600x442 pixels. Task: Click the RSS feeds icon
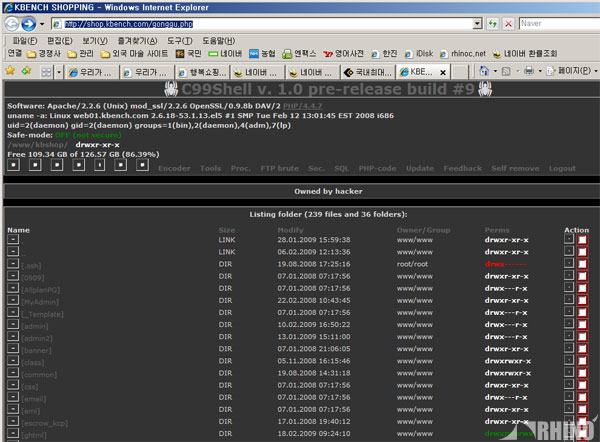pyautogui.click(x=506, y=71)
